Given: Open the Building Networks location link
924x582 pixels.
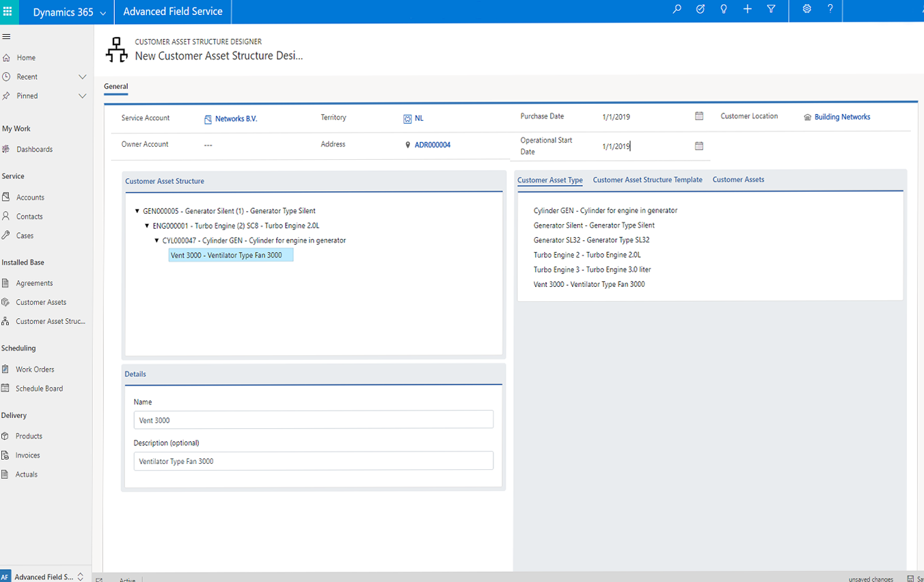Looking at the screenshot, I should point(842,117).
